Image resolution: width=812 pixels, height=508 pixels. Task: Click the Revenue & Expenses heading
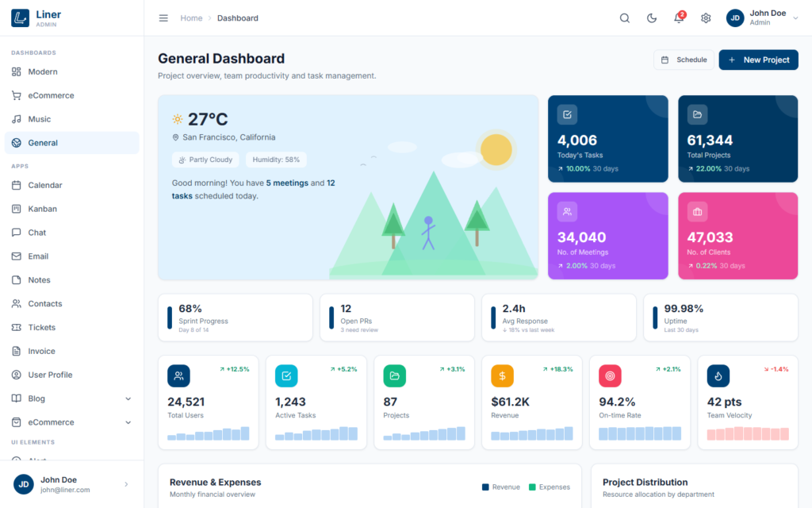coord(216,482)
